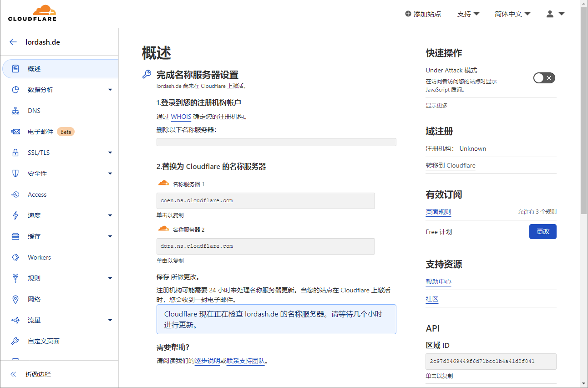Click the 概述 clipboard icon in the sidebar
The width and height of the screenshot is (588, 388).
(x=15, y=69)
